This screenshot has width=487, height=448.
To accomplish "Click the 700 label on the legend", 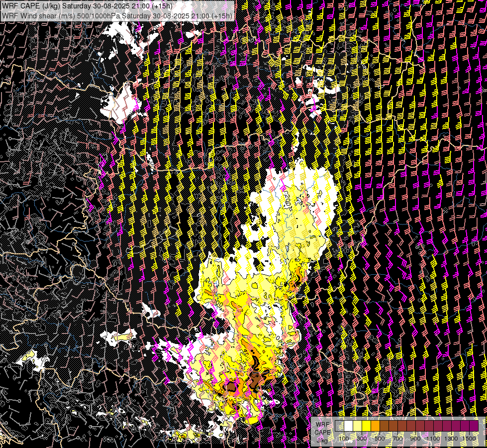I will (x=397, y=439).
